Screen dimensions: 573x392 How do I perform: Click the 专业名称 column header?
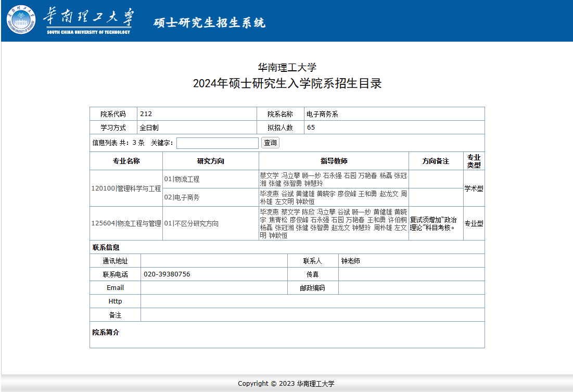(x=126, y=161)
